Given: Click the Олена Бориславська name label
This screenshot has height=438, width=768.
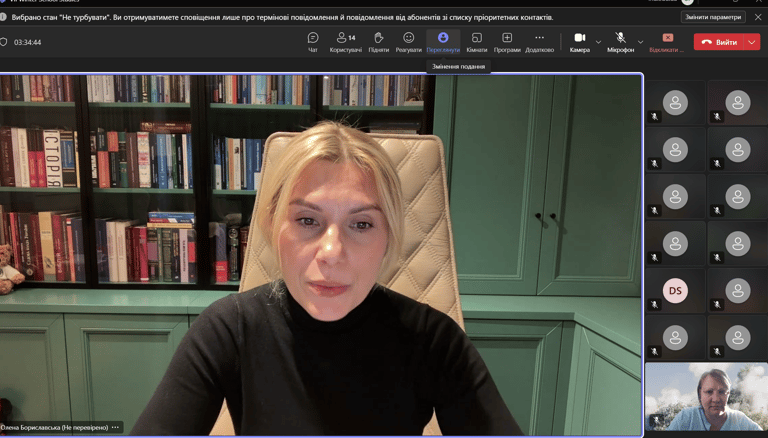Looking at the screenshot, I should pos(54,427).
